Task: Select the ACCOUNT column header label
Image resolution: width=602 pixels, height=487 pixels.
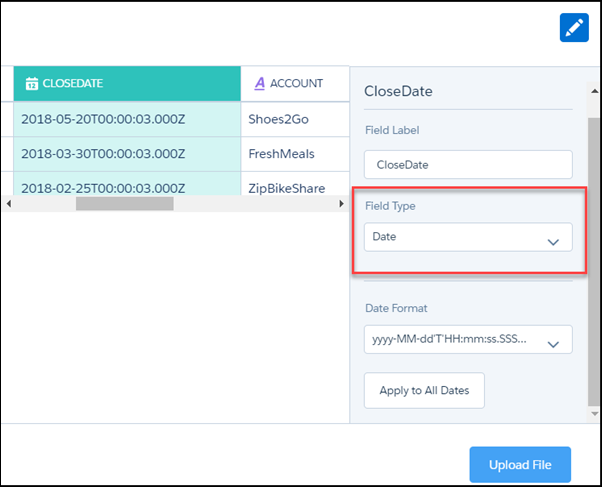Action: coord(297,84)
